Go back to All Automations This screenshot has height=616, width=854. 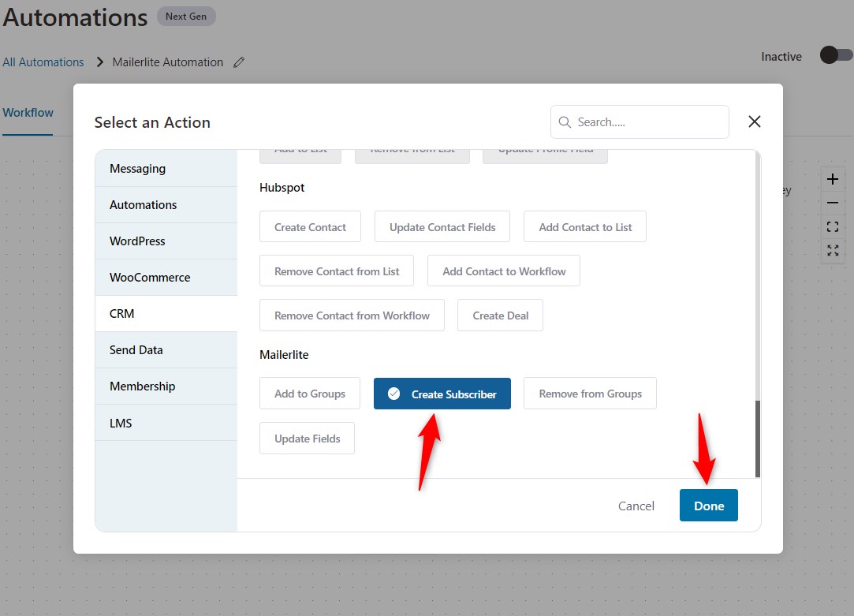43,62
